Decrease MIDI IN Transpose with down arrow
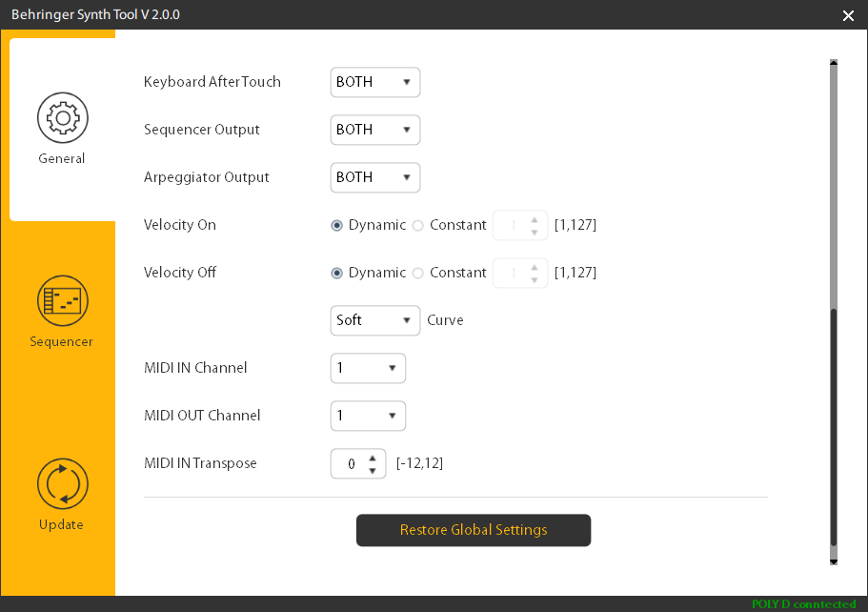The image size is (868, 612). [x=373, y=470]
